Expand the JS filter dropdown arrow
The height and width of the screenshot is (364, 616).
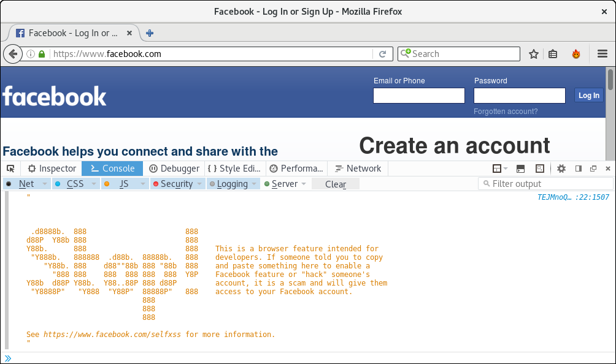(142, 184)
